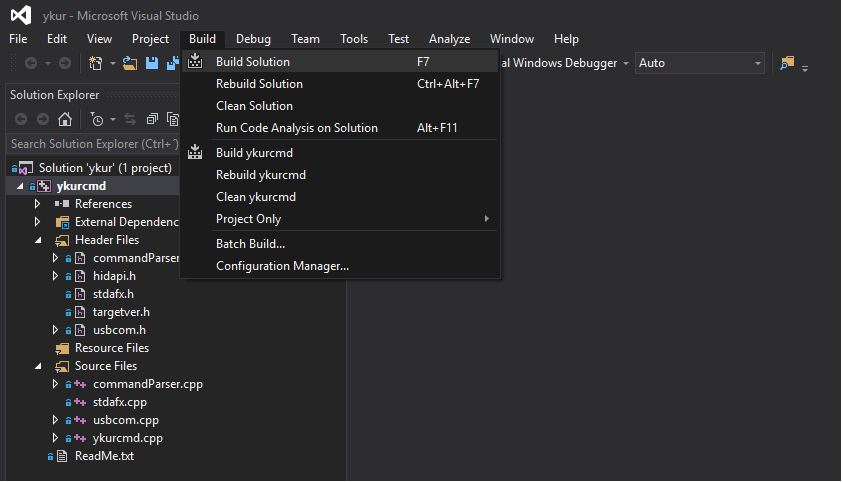This screenshot has width=843, height=482.
Task: Select Rebuild Solution from Build menu
Action: click(x=259, y=84)
